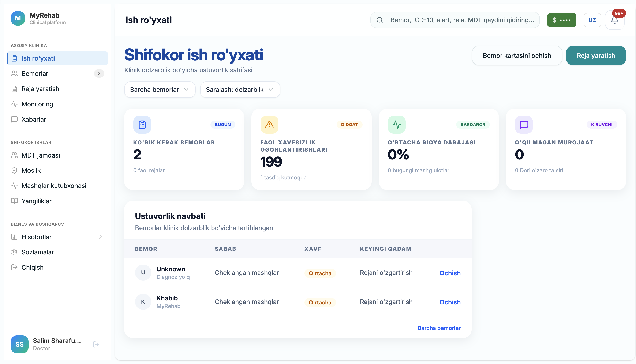The width and height of the screenshot is (636, 364).
Task: Open the Saralash: dolzarblik sort dropdown
Action: 240,90
